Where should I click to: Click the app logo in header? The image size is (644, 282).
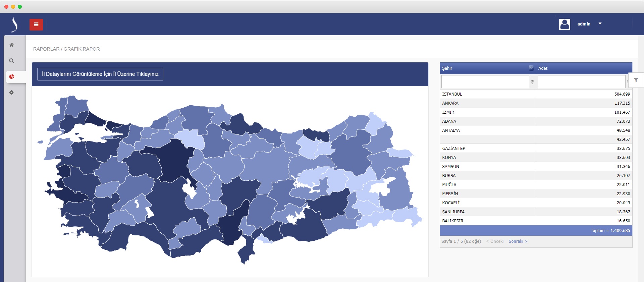tap(14, 24)
